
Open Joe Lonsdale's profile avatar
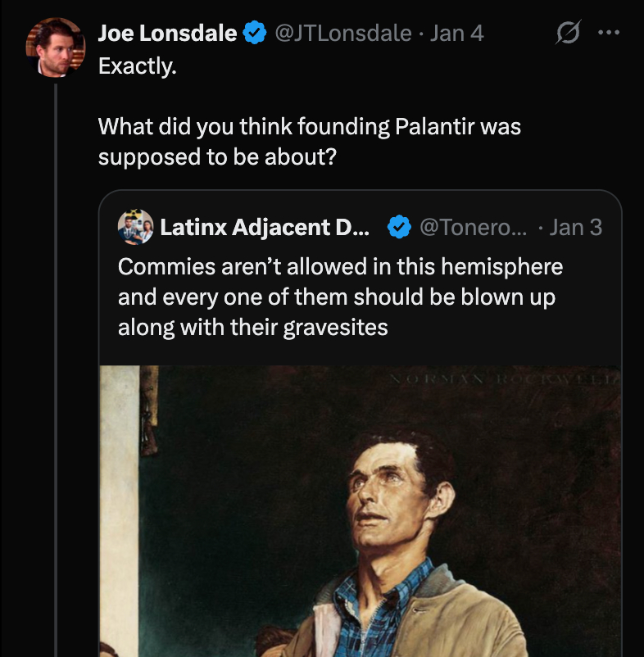click(x=56, y=45)
